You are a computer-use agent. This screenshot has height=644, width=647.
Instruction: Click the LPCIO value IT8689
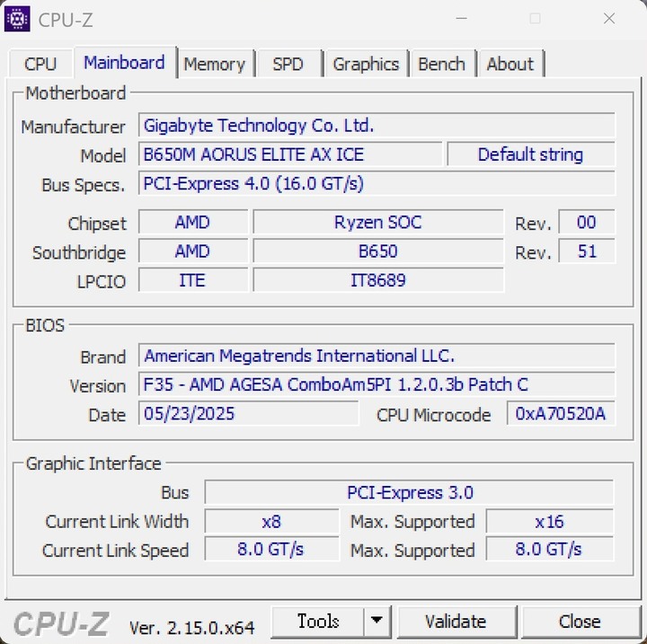378,280
